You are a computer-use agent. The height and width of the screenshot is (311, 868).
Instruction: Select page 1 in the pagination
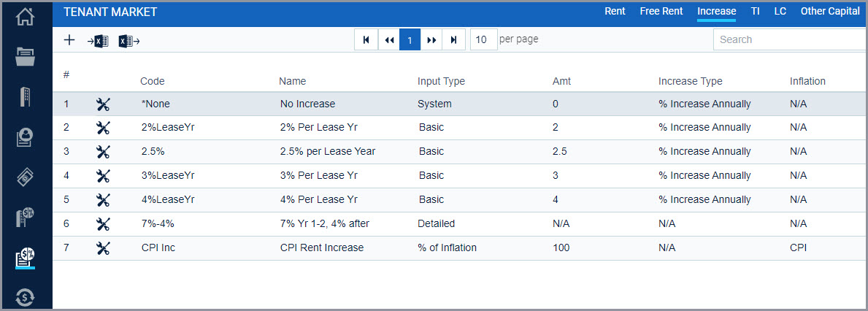pyautogui.click(x=410, y=40)
